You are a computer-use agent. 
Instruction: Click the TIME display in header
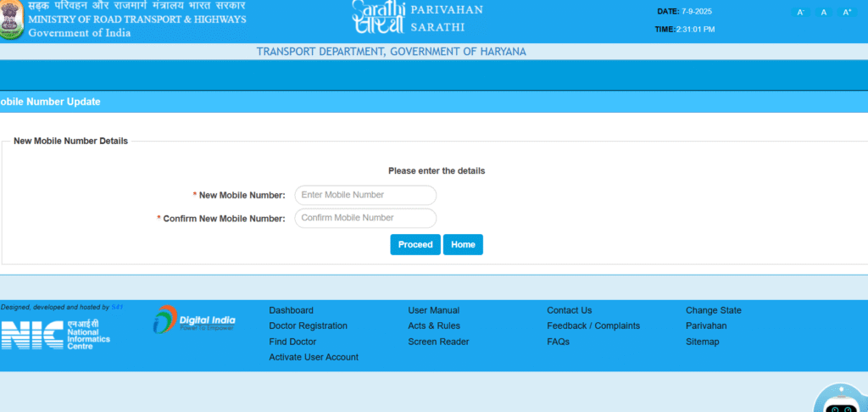tap(685, 29)
